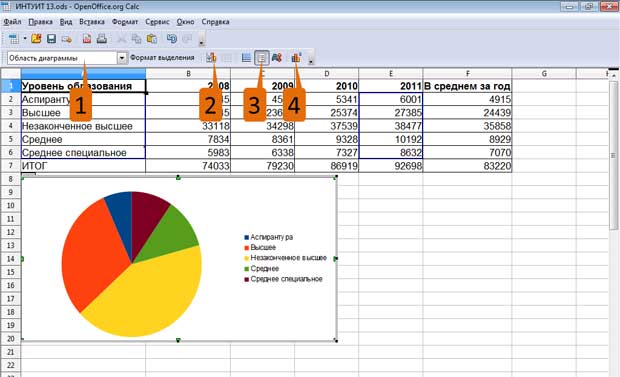Click the Redo arrow icon
This screenshot has width=620, height=377.
(x=187, y=39)
